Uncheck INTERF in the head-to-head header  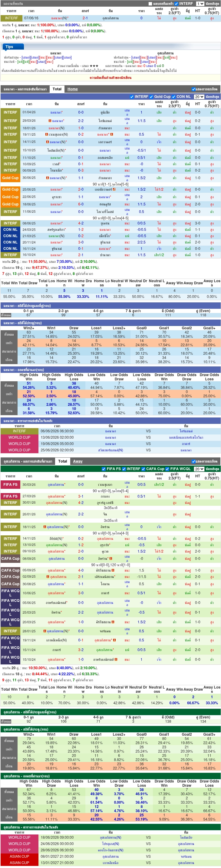click(x=176, y=4)
